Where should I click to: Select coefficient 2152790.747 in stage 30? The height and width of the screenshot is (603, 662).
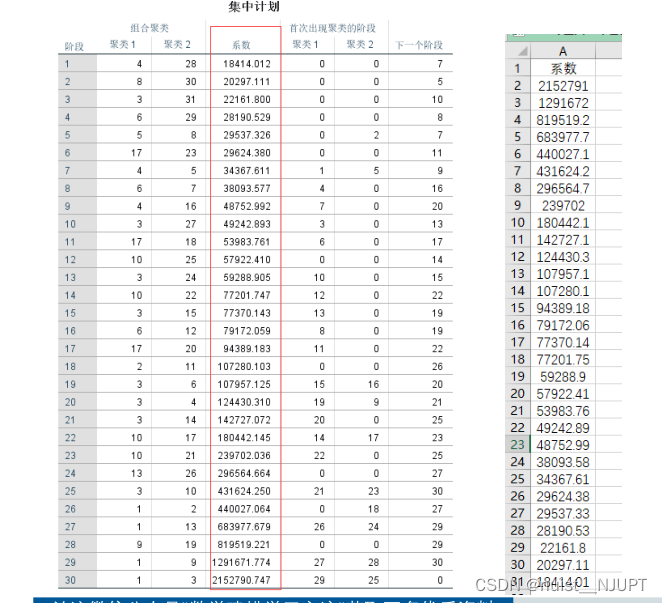[241, 580]
